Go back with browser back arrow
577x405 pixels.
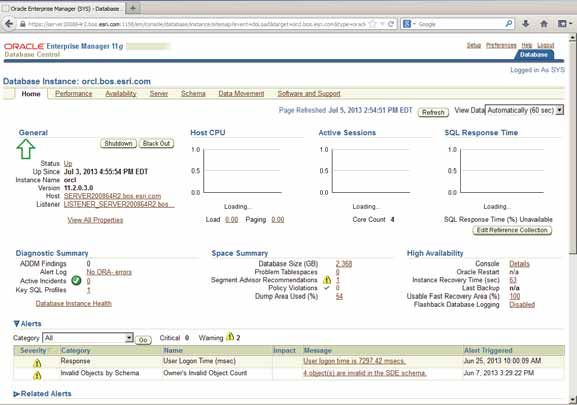(9, 24)
